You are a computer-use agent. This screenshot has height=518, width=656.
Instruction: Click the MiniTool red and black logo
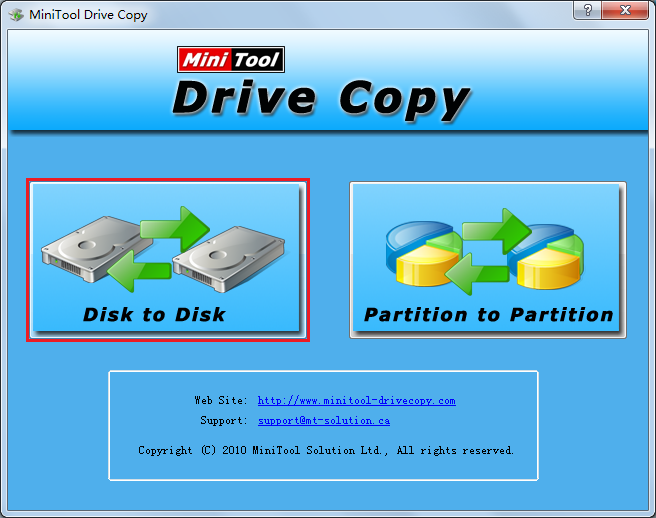tap(231, 59)
